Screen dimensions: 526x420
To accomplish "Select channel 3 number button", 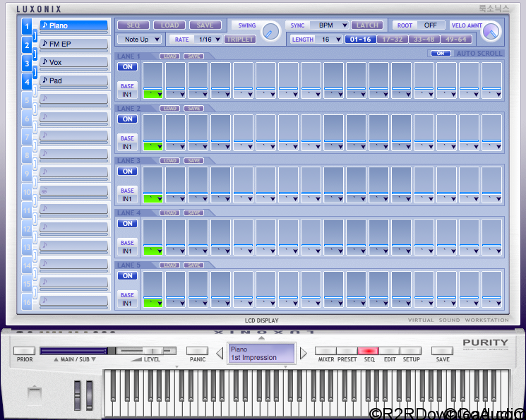I will click(x=27, y=64).
